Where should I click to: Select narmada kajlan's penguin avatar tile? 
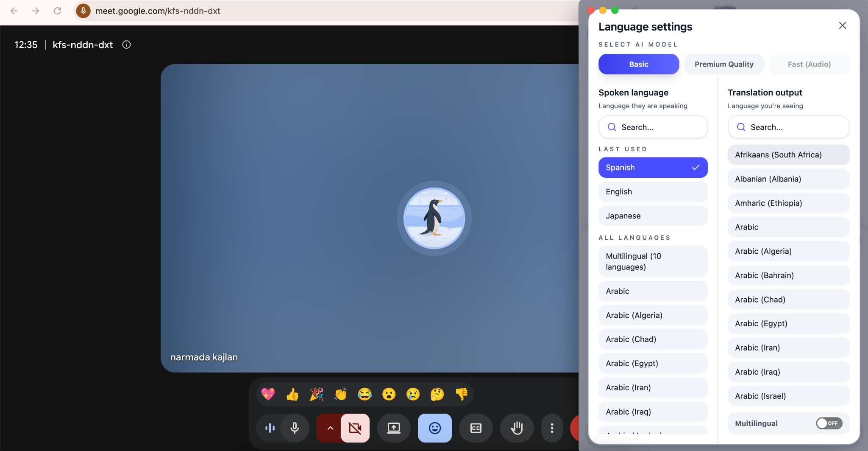click(x=434, y=218)
